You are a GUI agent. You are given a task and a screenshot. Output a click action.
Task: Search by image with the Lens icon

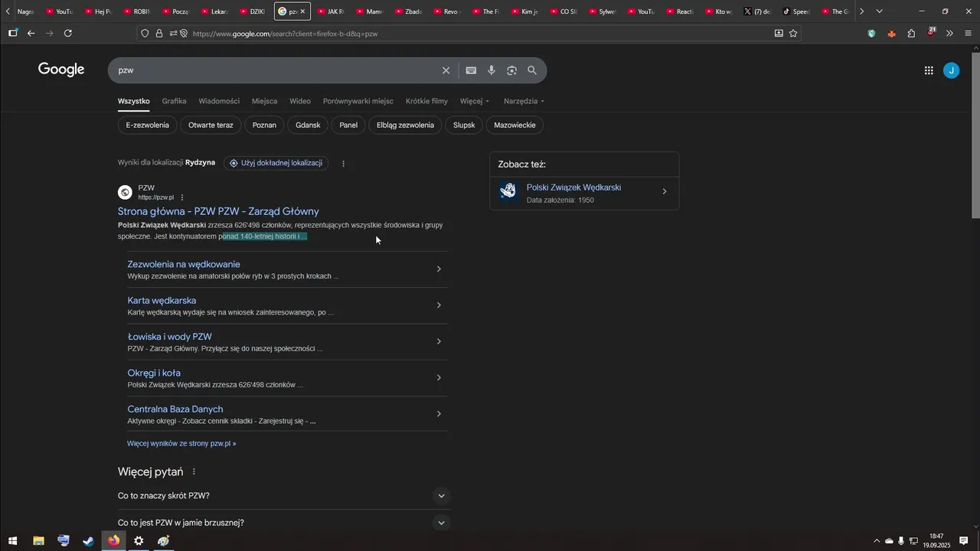(511, 70)
